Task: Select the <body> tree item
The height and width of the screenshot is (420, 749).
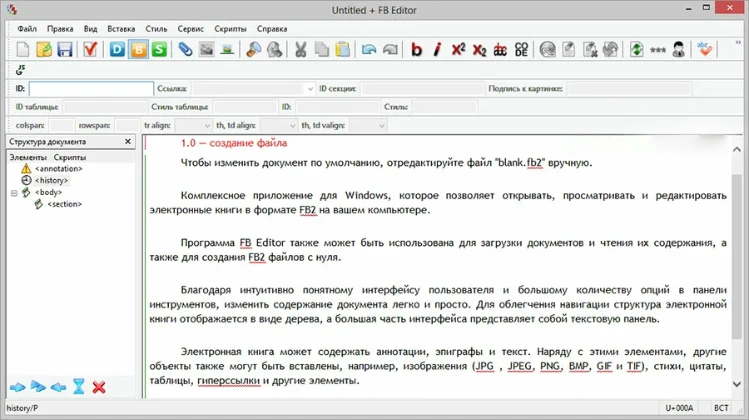Action: click(48, 192)
